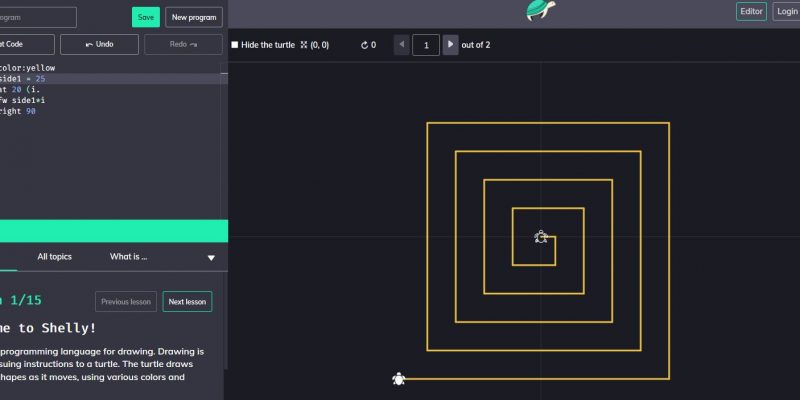This screenshot has width=800, height=400.
Task: Switch to the What is ... tab
Action: pos(128,257)
